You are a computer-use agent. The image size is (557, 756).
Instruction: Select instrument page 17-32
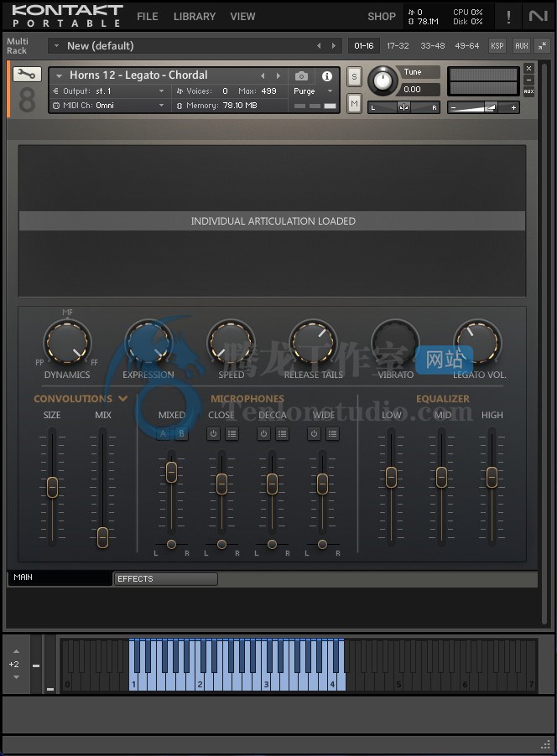click(x=398, y=46)
